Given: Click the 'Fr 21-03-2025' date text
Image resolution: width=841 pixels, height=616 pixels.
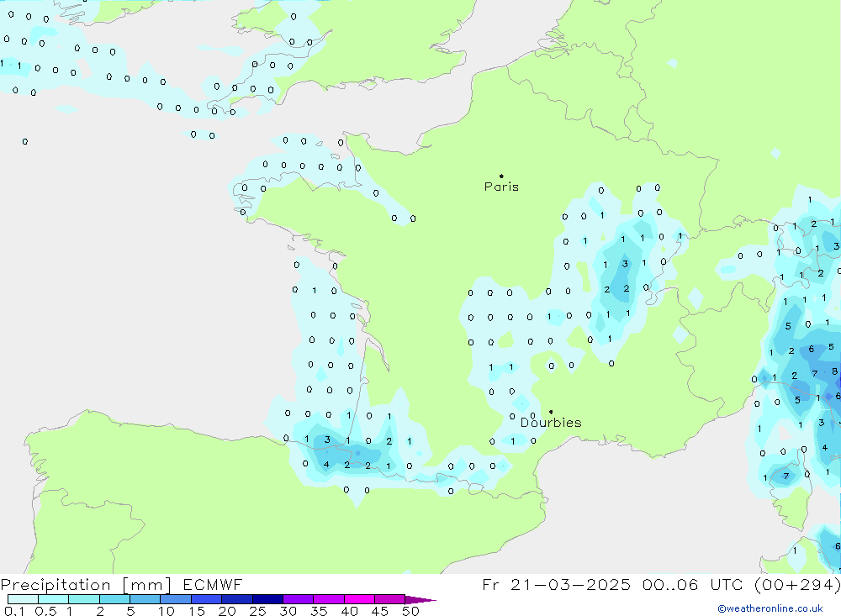Looking at the screenshot, I should tap(556, 585).
